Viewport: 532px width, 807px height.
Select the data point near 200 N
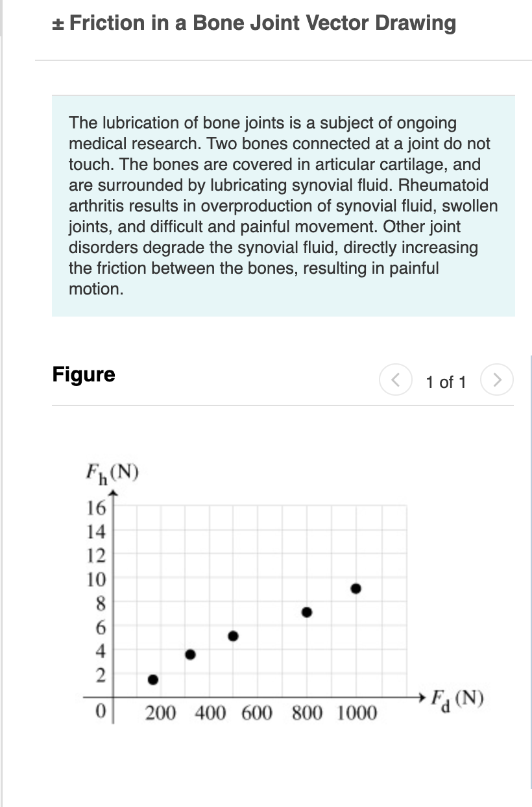point(152,681)
